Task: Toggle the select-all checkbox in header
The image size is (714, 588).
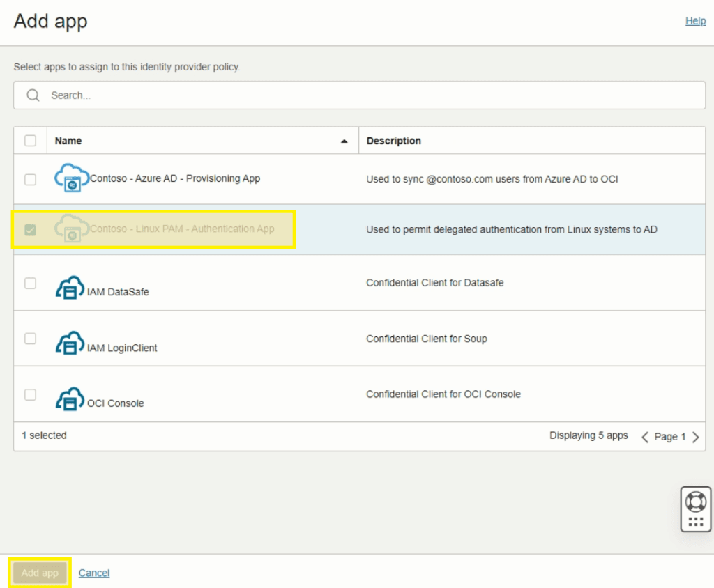Action: (x=30, y=141)
